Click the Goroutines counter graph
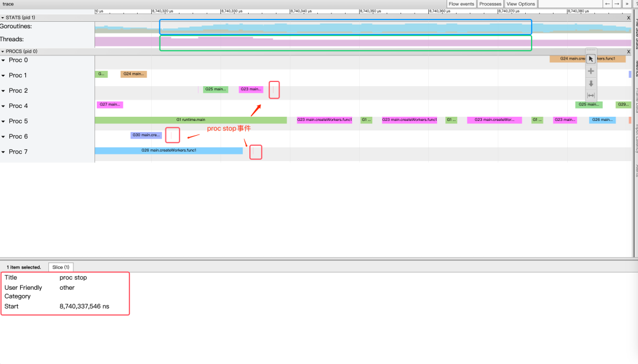638x364 pixels. pyautogui.click(x=363, y=28)
